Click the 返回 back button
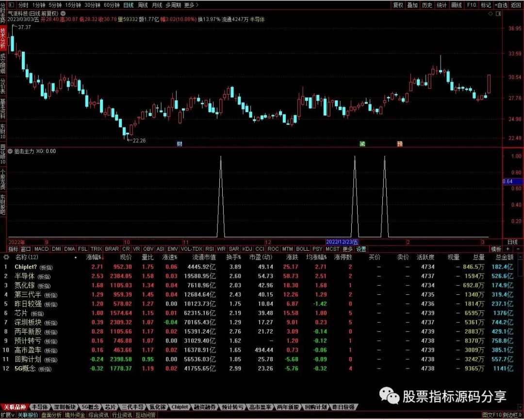 [x=516, y=5]
